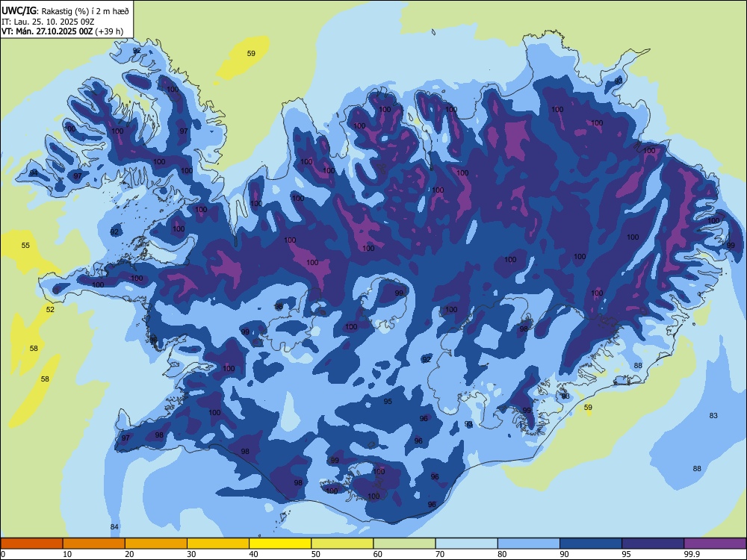Click the '(+39 h)' forecast offset text

(109, 31)
